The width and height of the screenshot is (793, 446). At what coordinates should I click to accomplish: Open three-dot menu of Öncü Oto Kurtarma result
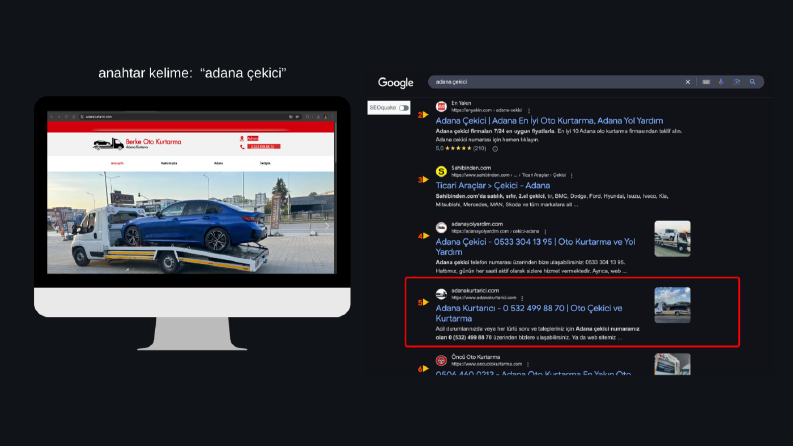[x=528, y=364]
